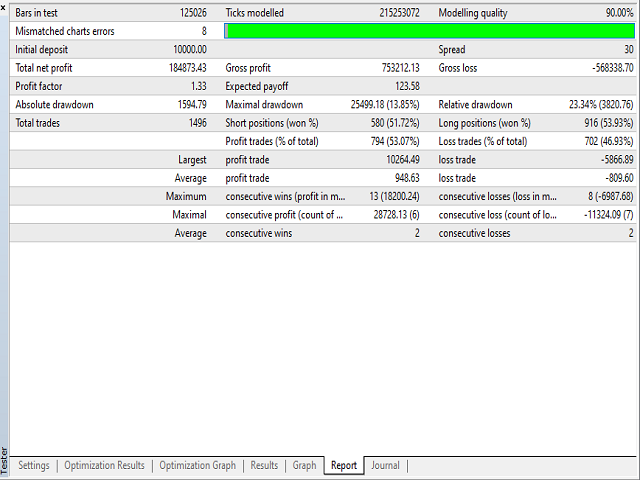This screenshot has width=640, height=480.
Task: Switch to the Settings tab
Action: (x=33, y=465)
